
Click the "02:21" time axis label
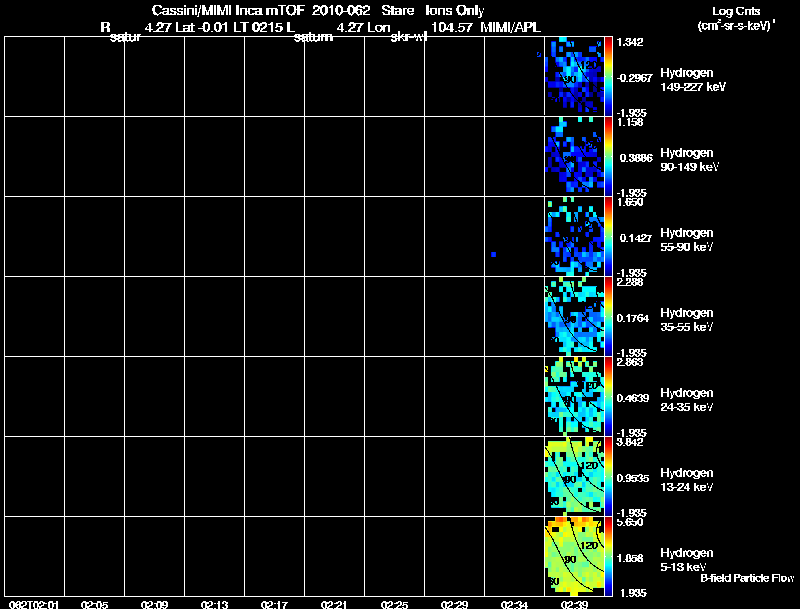coord(334,604)
